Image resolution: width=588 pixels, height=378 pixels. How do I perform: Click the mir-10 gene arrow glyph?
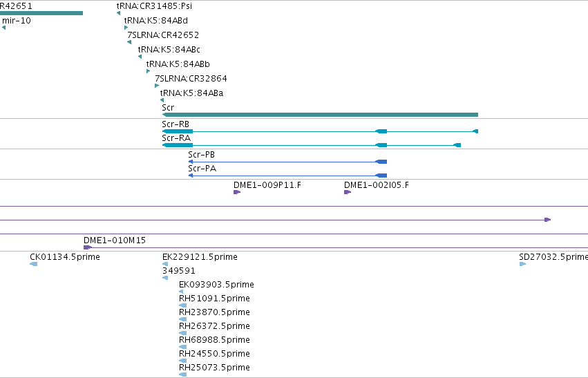tap(3, 28)
